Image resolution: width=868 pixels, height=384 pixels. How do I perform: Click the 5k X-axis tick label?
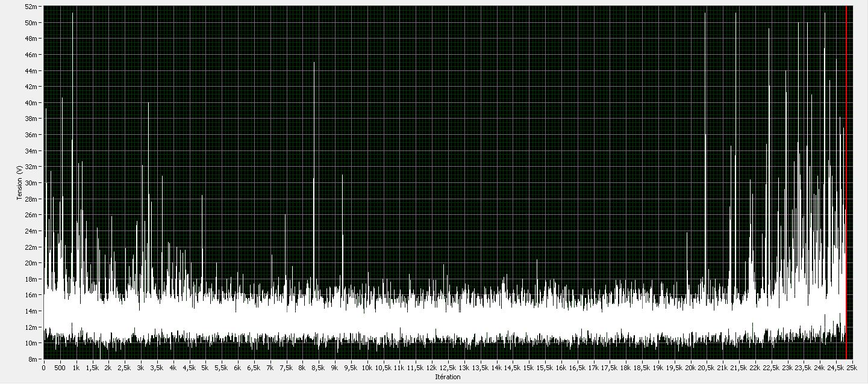205,367
